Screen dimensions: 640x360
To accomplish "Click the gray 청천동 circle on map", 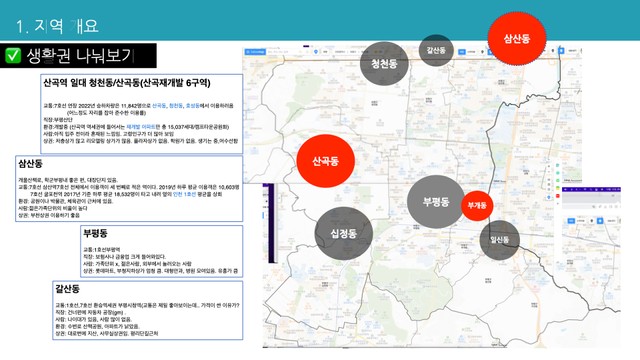I will (384, 64).
